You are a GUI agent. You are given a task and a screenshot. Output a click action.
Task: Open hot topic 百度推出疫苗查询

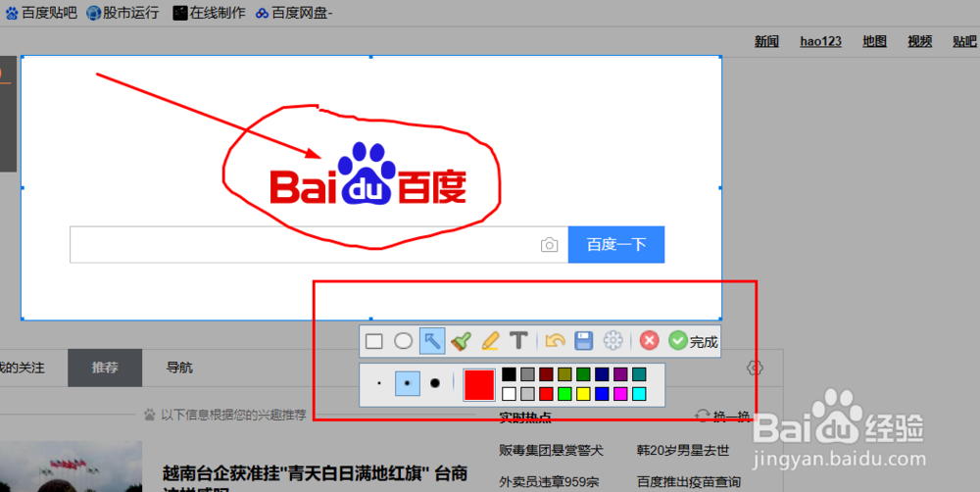pos(689,482)
